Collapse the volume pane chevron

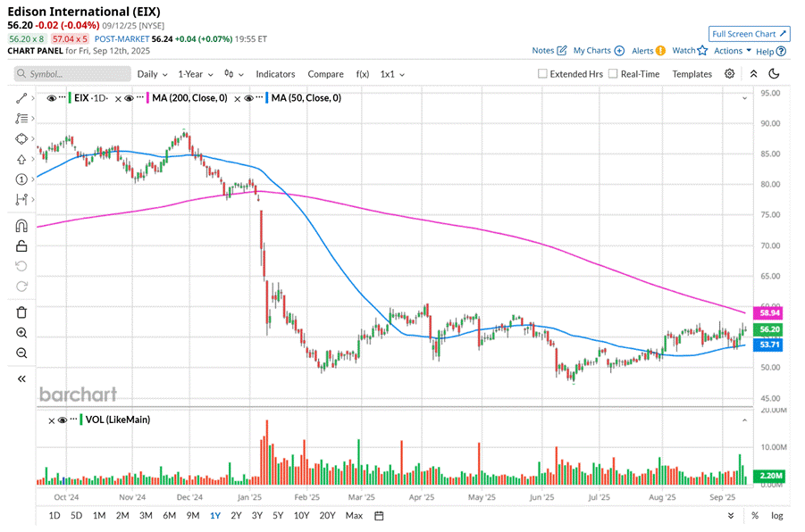coord(744,420)
